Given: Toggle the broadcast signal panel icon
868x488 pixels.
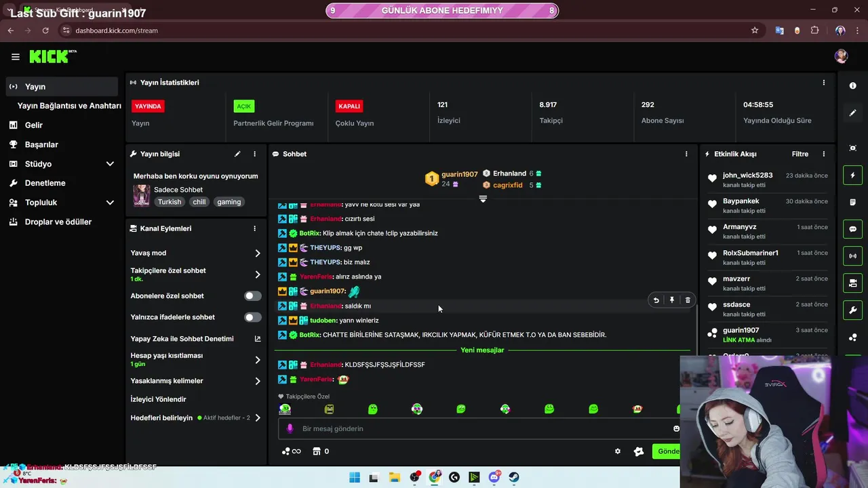Looking at the screenshot, I should pos(852,256).
